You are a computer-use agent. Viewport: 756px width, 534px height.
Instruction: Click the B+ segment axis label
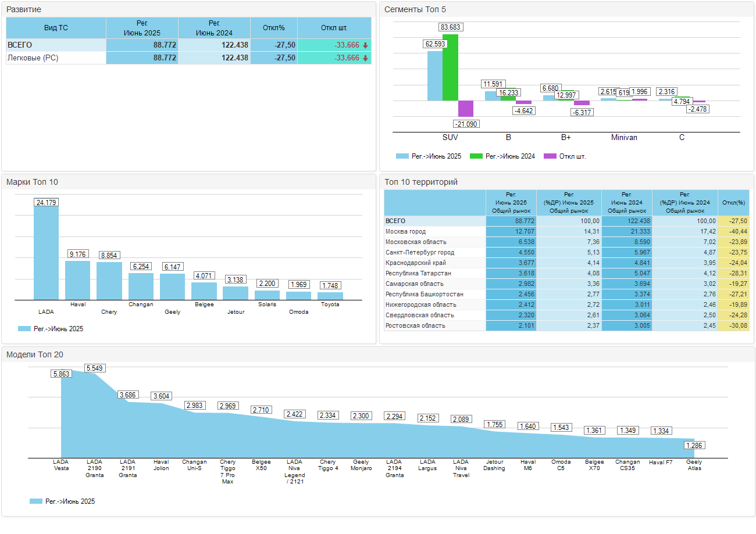(566, 138)
